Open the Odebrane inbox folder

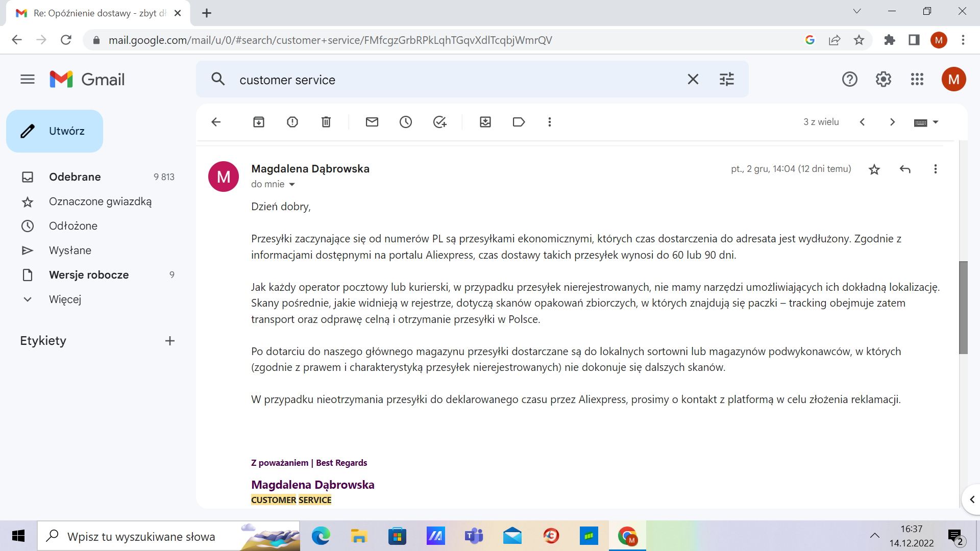tap(75, 177)
